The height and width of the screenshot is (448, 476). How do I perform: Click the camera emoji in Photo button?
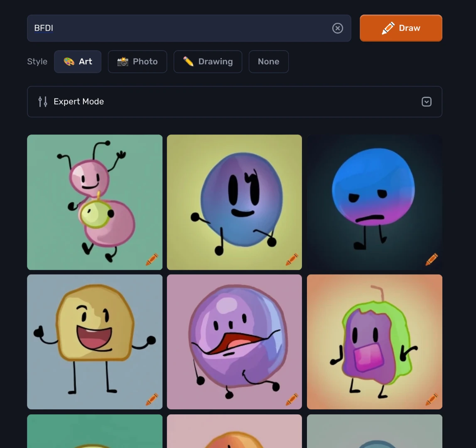coord(123,61)
